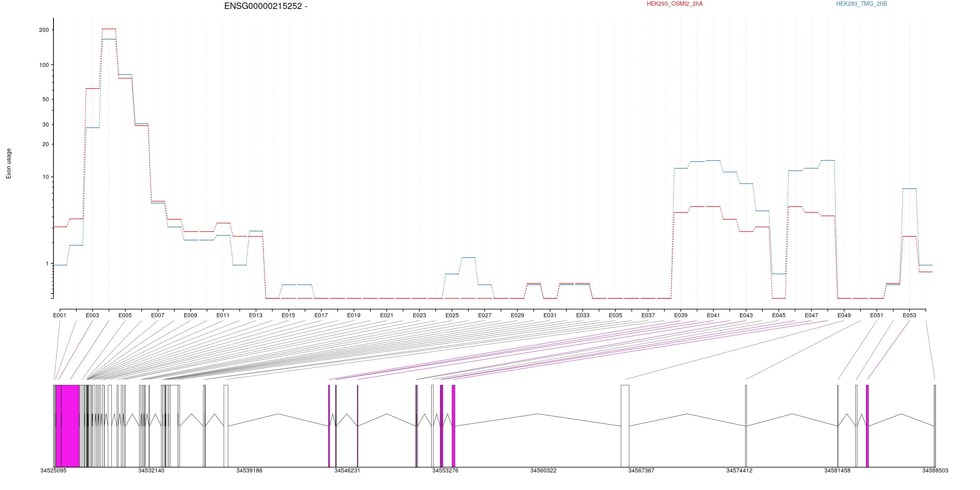This screenshot has height=490, width=980.
Task: Click exon label E029
Action: (517, 315)
